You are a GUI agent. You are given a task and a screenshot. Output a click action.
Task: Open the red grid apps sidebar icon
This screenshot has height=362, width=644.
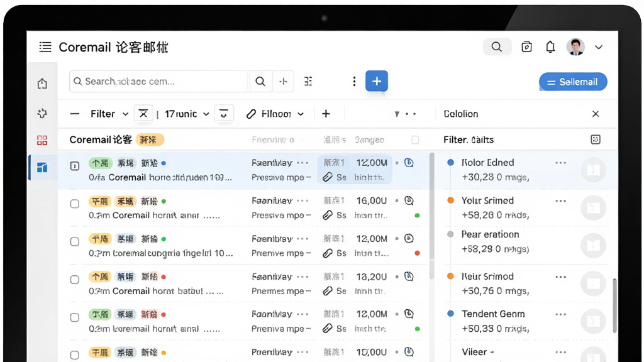click(x=42, y=140)
